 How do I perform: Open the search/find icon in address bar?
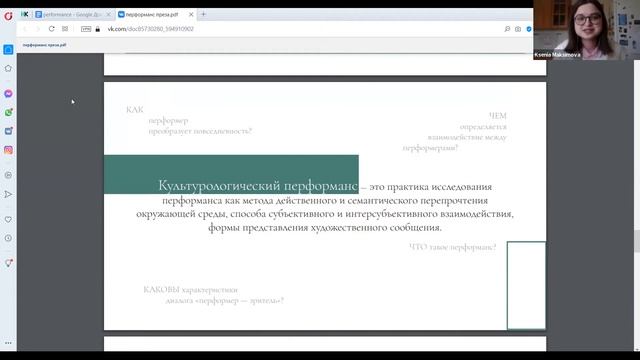pos(507,29)
